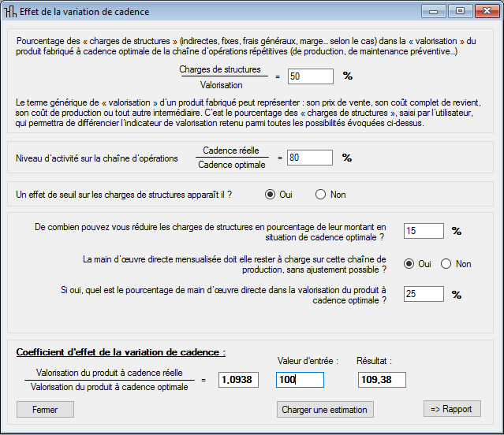504x435 pixels.
Task: Click the heading "Coefficient d'effet de la variation de cadence"
Action: point(121,352)
